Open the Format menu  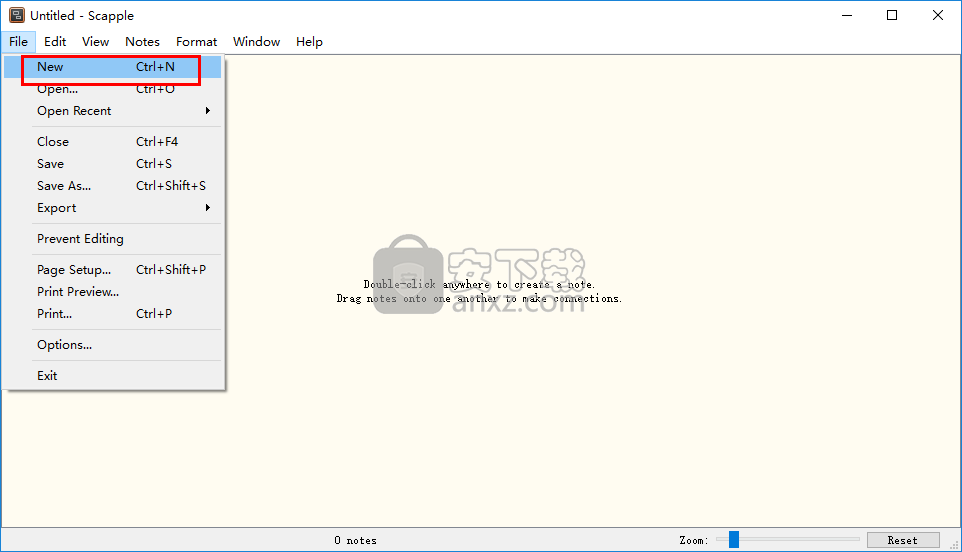pyautogui.click(x=196, y=42)
